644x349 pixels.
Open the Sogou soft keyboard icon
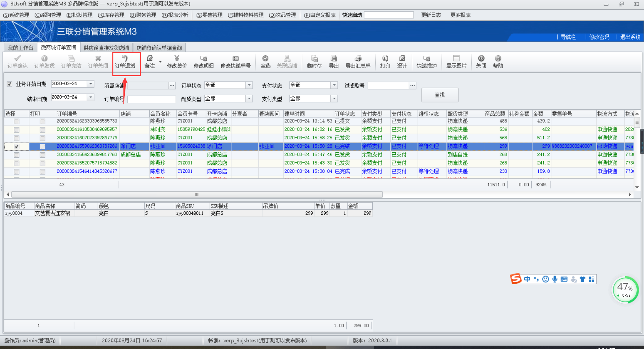(564, 279)
